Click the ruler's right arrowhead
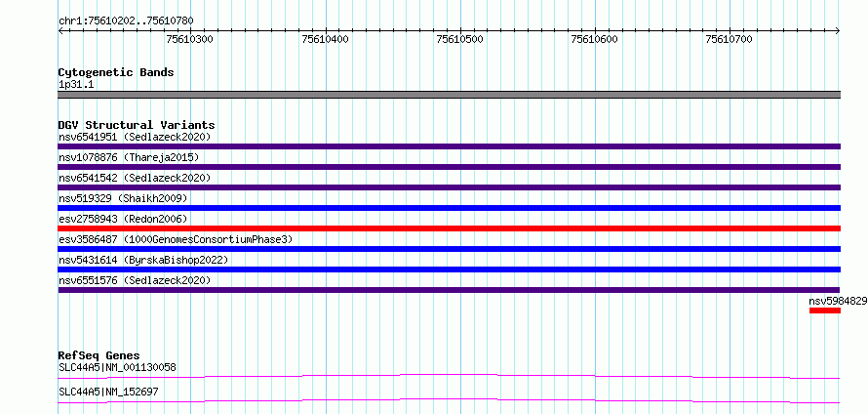Image resolution: width=868 pixels, height=414 pixels. point(838,31)
